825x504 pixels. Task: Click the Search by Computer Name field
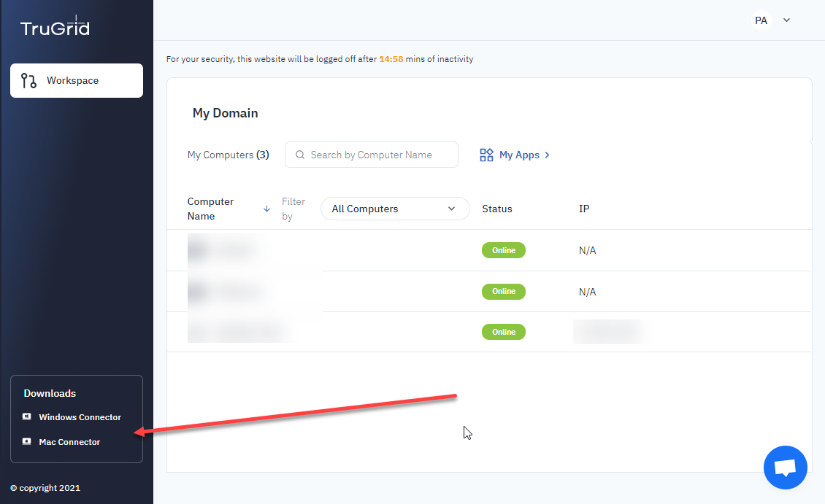pyautogui.click(x=372, y=155)
